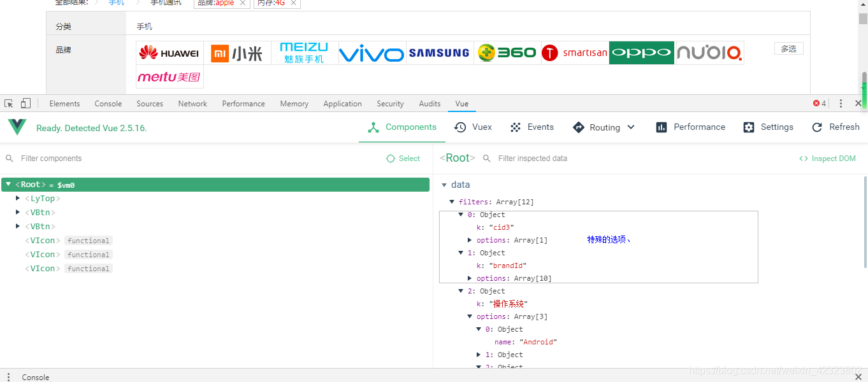Click the k: "brandId" entry
The height and width of the screenshot is (382, 868).
(502, 265)
